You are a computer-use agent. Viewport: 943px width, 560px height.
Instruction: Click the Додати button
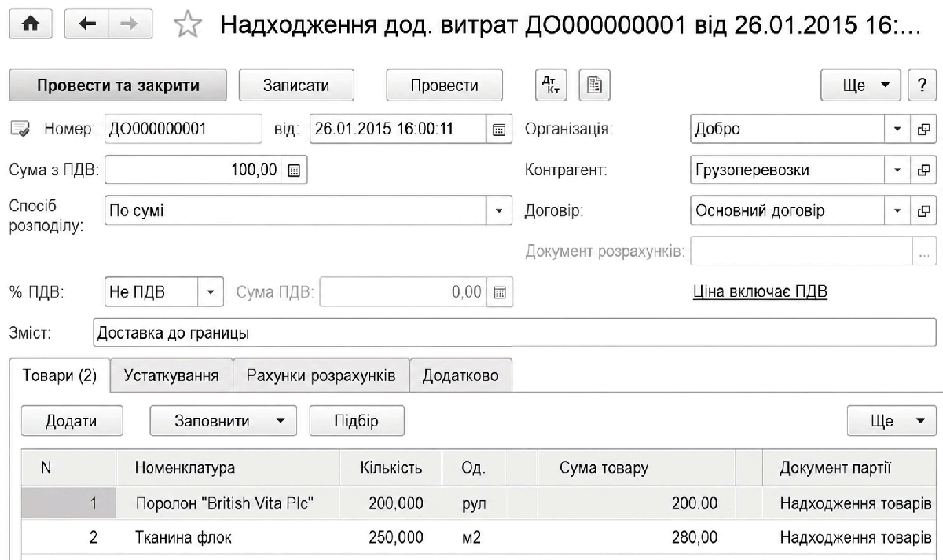pos(72,421)
